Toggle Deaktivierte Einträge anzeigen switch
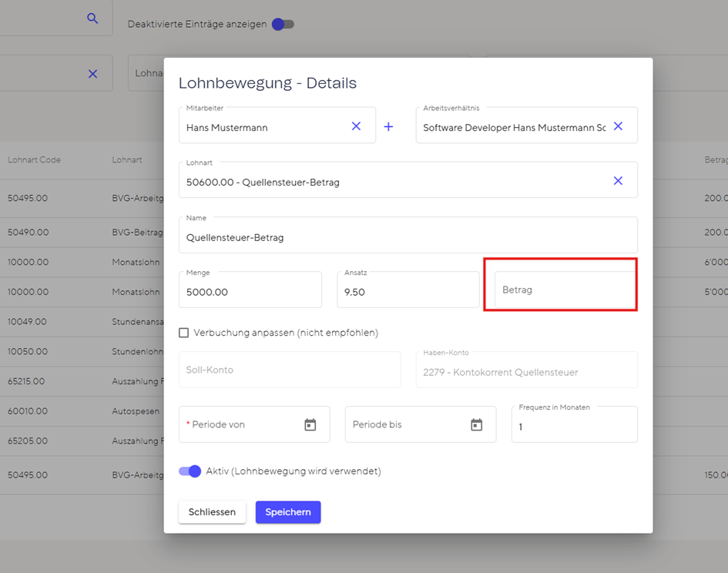 [x=283, y=24]
